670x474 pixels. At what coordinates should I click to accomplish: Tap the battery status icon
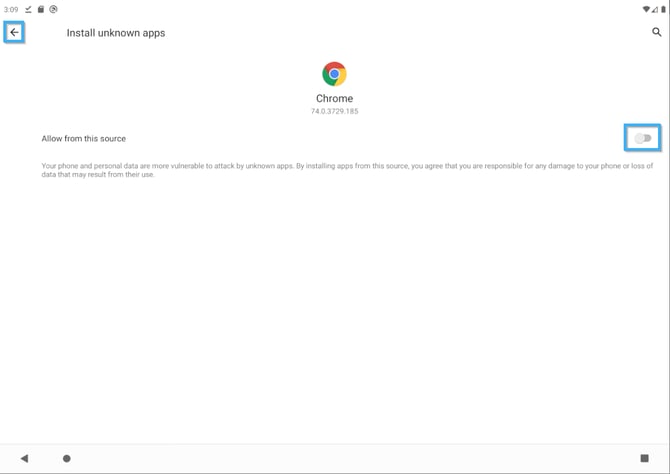tap(663, 9)
